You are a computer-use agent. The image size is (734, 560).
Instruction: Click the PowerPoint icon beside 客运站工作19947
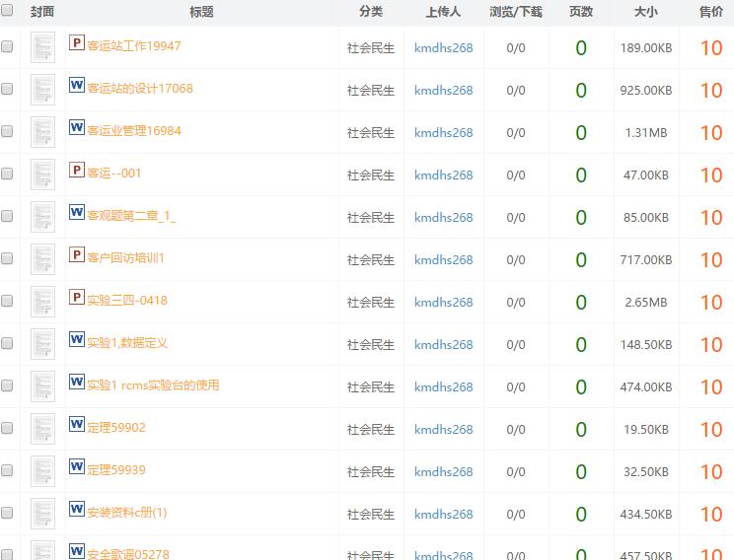point(76,43)
